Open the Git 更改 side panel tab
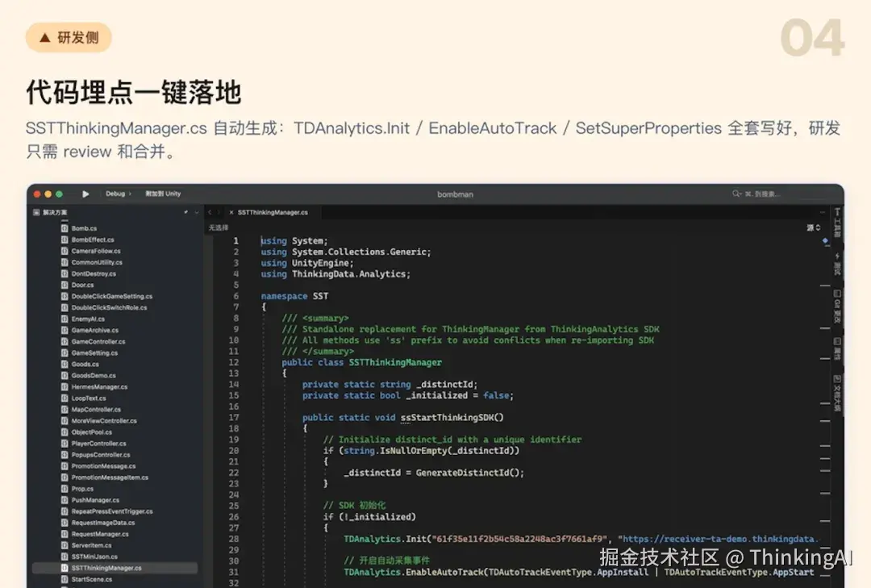Image resolution: width=871 pixels, height=588 pixels. click(837, 307)
